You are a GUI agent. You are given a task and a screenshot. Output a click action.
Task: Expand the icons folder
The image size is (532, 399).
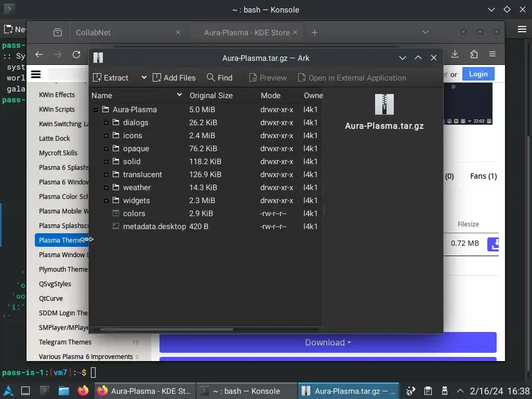click(x=106, y=136)
